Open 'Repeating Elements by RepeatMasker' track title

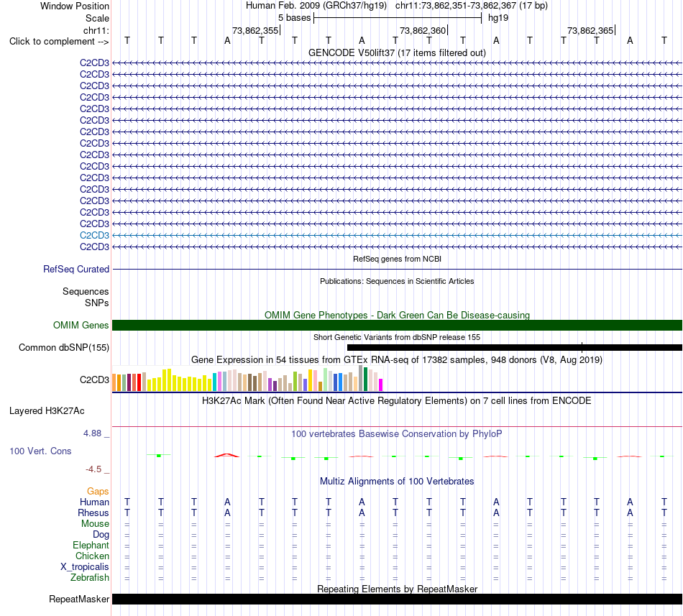click(397, 589)
